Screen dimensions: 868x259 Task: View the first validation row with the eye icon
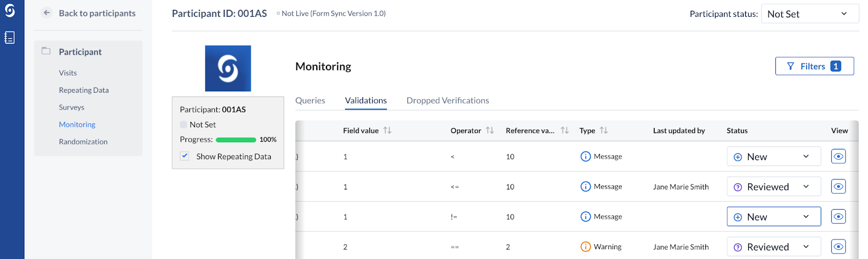[x=838, y=156]
